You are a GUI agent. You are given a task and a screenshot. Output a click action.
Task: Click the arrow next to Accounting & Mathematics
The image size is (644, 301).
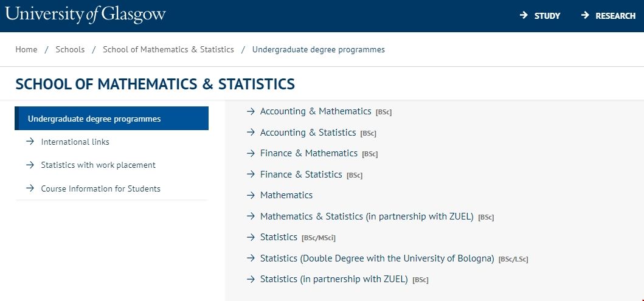(250, 111)
